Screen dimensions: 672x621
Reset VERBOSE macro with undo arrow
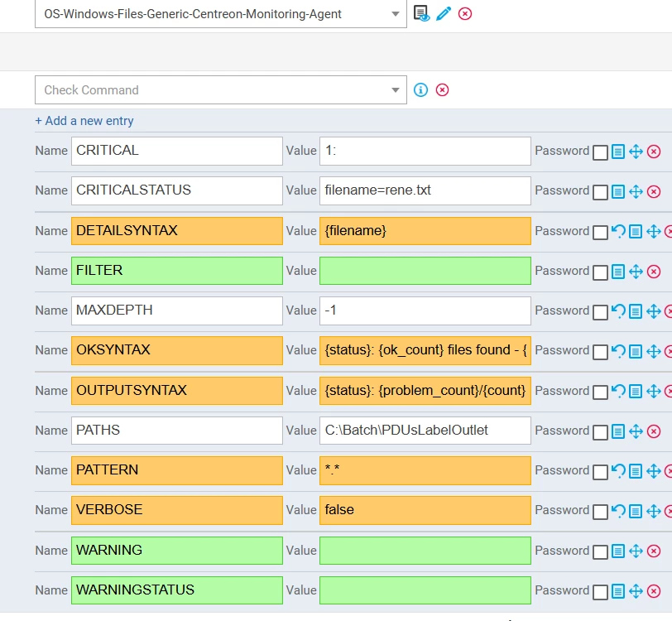click(x=618, y=511)
